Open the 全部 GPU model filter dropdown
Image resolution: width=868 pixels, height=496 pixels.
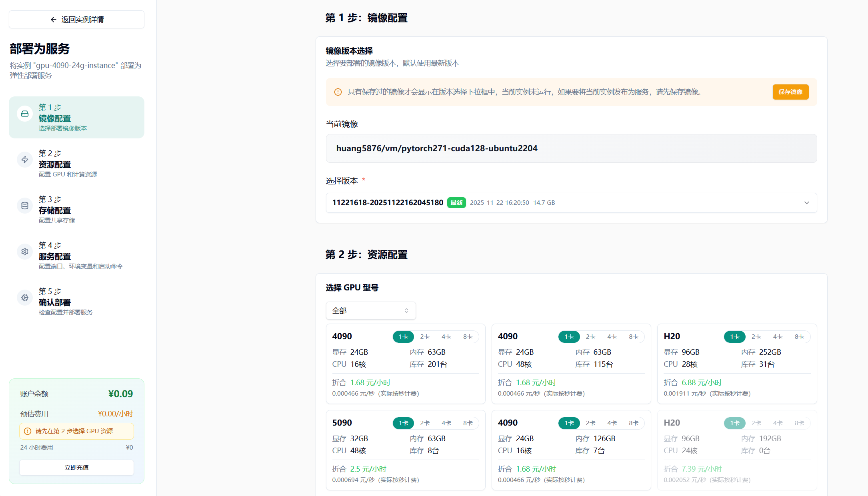pyautogui.click(x=370, y=311)
